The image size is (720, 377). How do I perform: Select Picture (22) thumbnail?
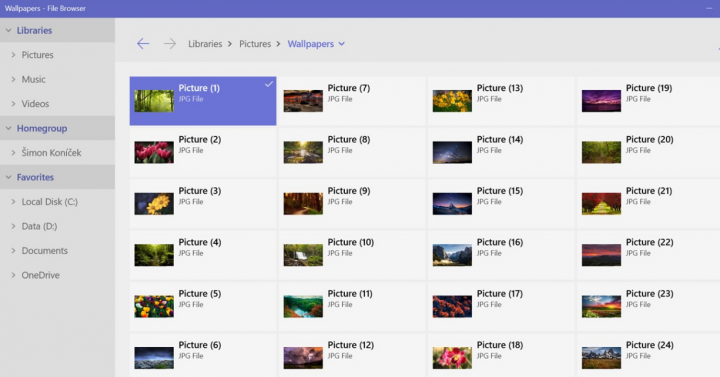pos(602,255)
